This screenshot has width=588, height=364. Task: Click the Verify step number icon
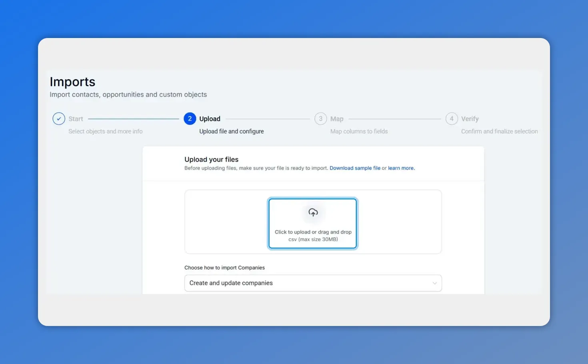pyautogui.click(x=451, y=118)
